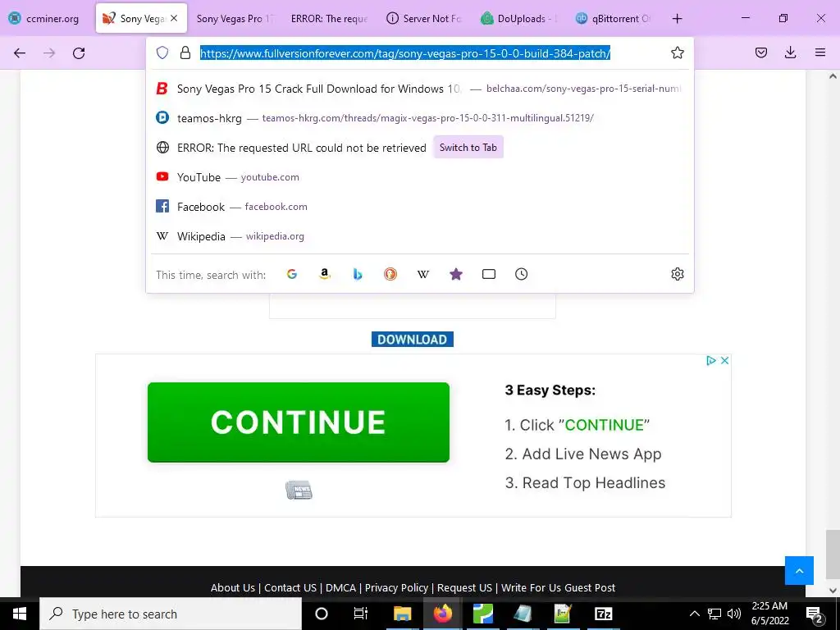Close the ad with X icon

click(x=724, y=361)
